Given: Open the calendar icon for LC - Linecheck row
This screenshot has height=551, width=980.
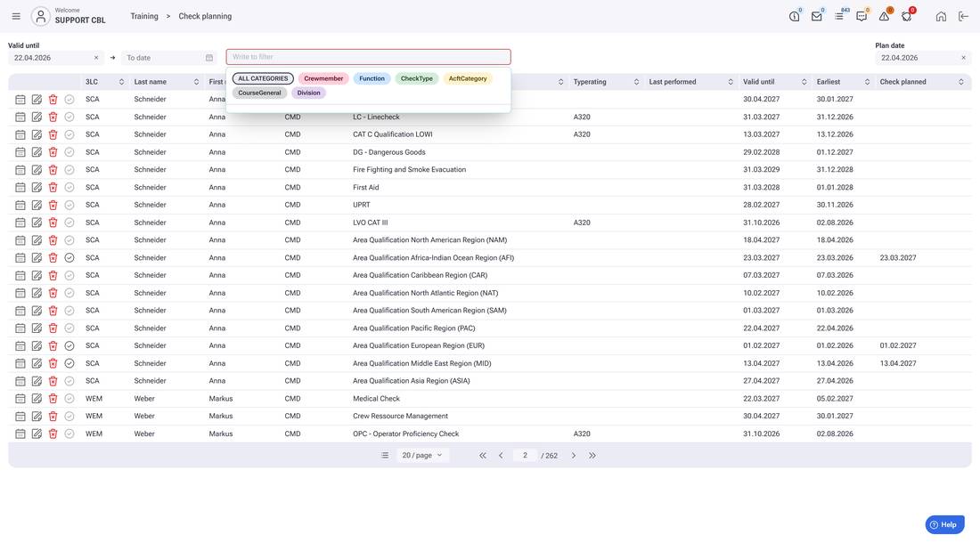Looking at the screenshot, I should point(20,117).
